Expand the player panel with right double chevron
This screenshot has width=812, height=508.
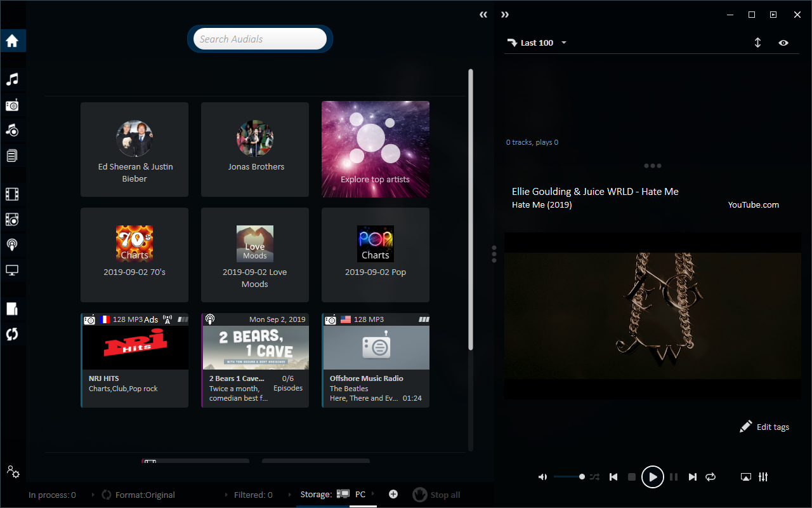505,15
